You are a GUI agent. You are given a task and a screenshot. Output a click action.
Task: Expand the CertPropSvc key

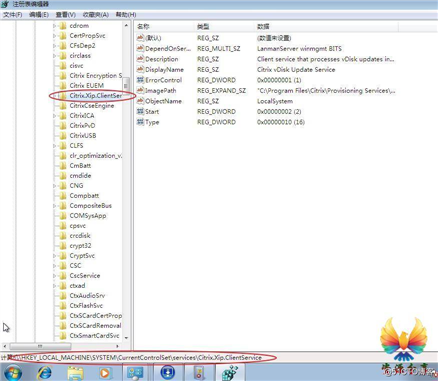coord(55,36)
